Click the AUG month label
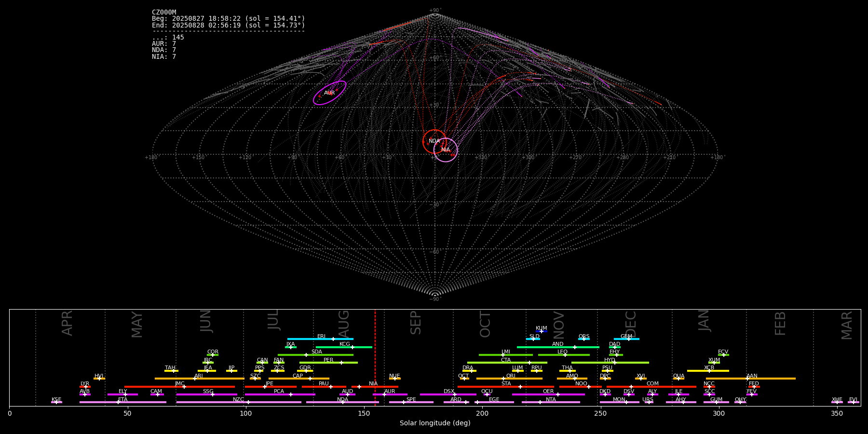868x434 pixels. click(344, 324)
